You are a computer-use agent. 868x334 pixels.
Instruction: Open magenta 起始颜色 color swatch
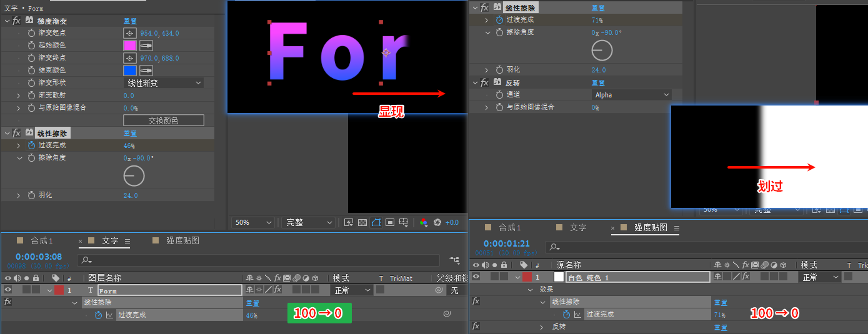point(130,46)
